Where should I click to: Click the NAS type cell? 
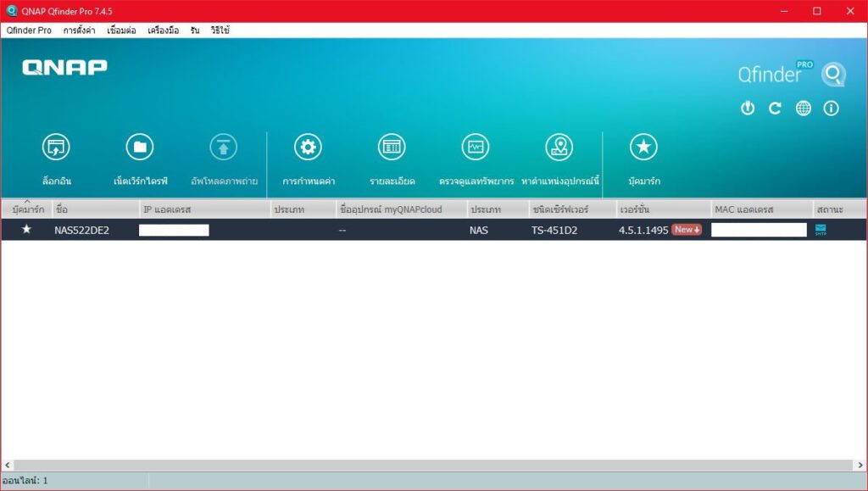tap(479, 231)
